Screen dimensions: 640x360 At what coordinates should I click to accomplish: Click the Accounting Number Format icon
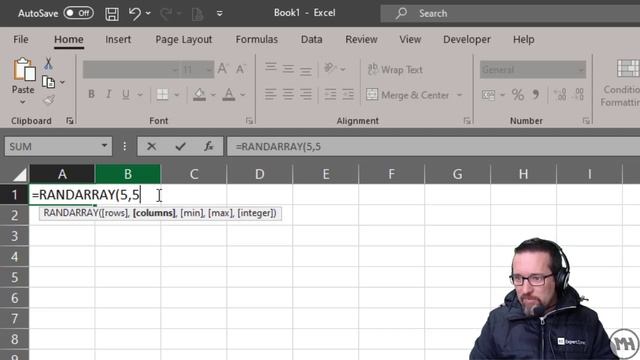point(488,95)
